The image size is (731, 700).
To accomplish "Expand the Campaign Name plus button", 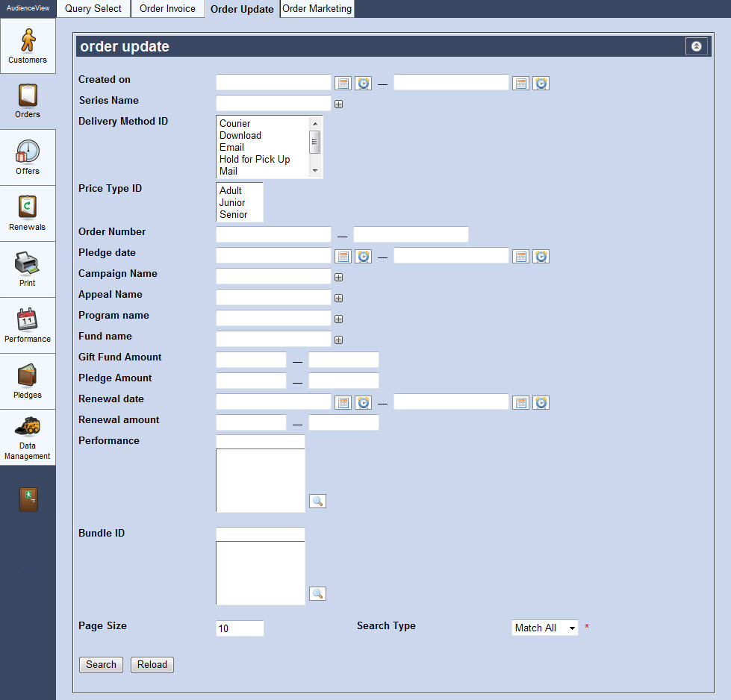I will (x=338, y=277).
